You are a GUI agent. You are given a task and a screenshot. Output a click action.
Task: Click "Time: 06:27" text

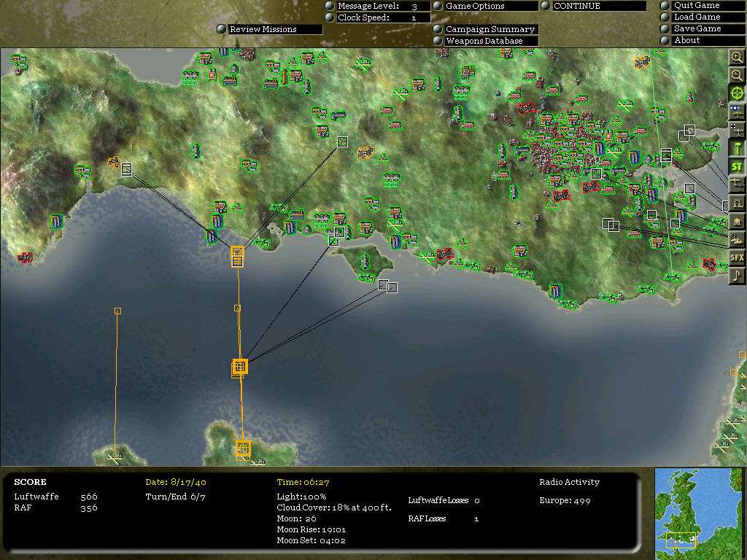[x=303, y=482]
